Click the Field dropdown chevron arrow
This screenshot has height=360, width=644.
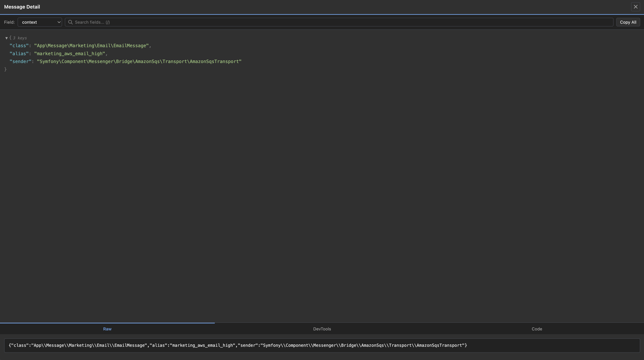(59, 22)
